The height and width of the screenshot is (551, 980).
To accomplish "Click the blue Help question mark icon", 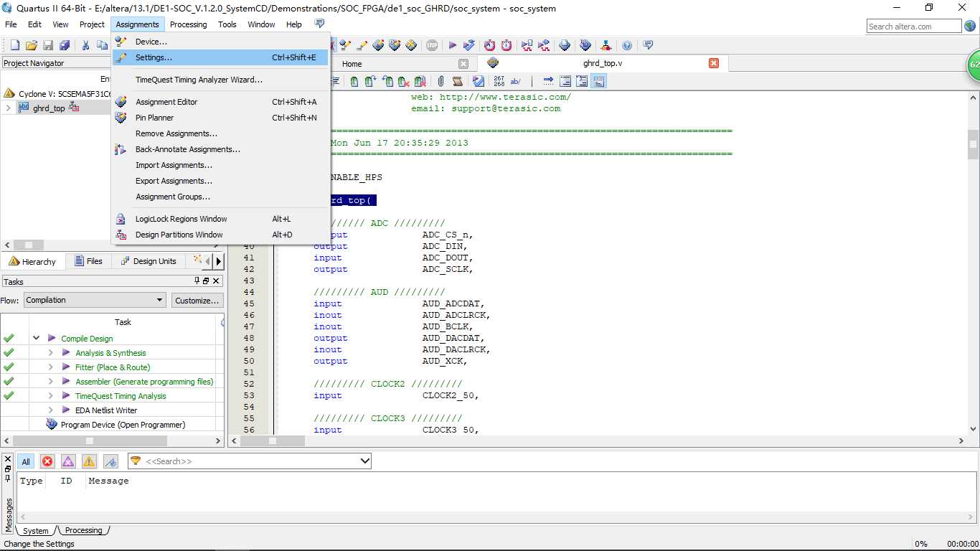I will tap(627, 45).
